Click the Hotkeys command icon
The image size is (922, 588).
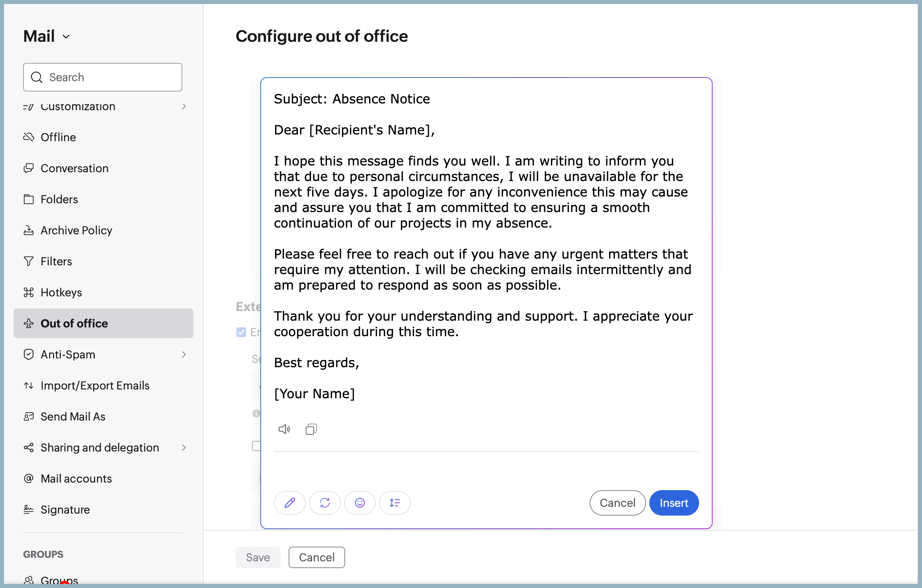29,292
